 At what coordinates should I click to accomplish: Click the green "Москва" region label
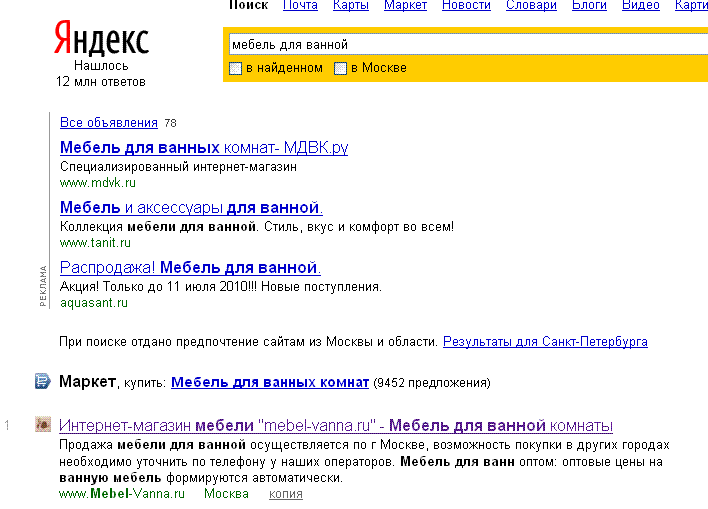[x=226, y=494]
